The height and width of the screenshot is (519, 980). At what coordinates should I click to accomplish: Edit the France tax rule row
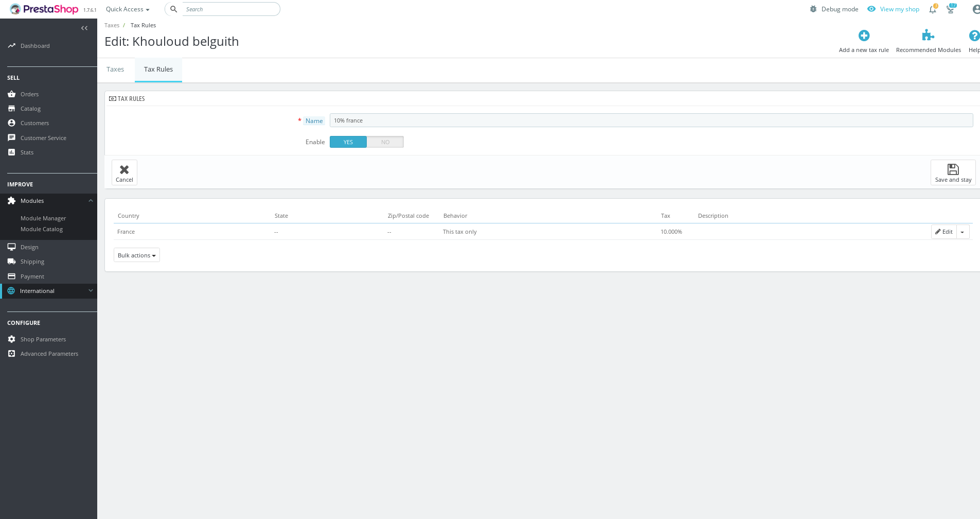pyautogui.click(x=944, y=232)
